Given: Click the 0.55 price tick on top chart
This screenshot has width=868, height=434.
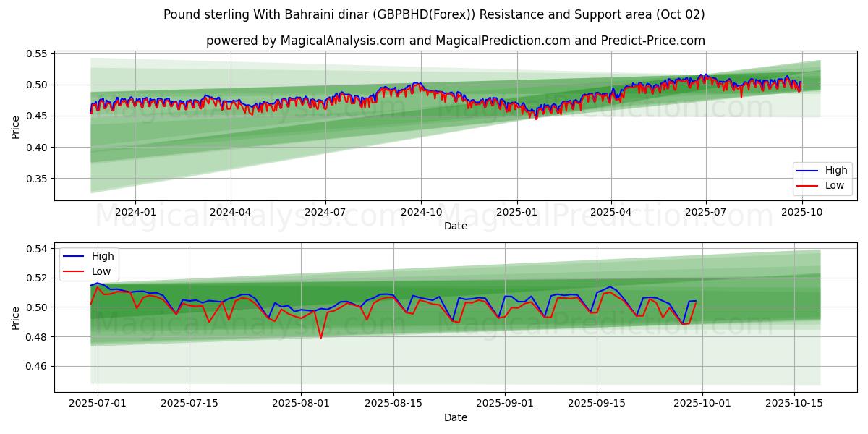Looking at the screenshot, I should (36, 54).
